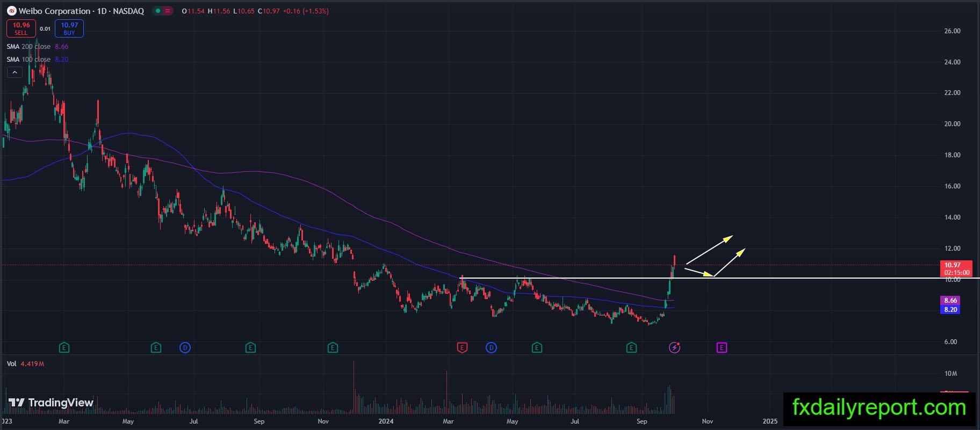The width and height of the screenshot is (980, 430).
Task: Click the 2025 label on the time axis
Action: pos(770,421)
